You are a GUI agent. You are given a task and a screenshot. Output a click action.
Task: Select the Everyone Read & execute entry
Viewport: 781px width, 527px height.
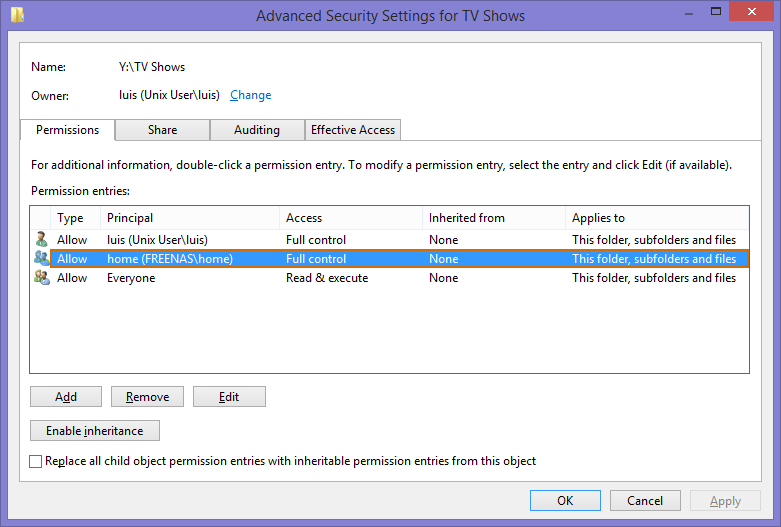327,278
